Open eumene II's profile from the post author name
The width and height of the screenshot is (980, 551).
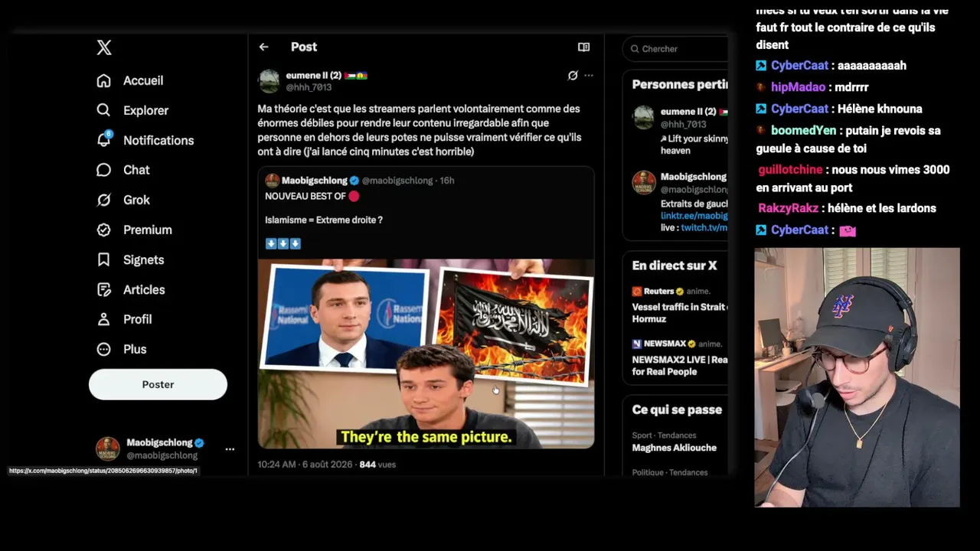click(313, 75)
